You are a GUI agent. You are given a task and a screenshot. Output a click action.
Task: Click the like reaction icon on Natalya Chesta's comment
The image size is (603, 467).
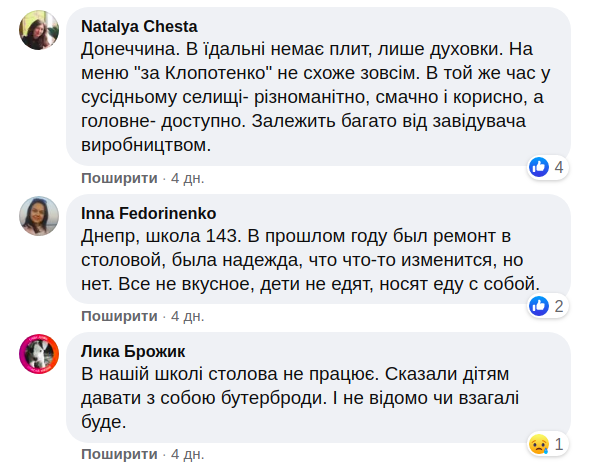tap(540, 167)
